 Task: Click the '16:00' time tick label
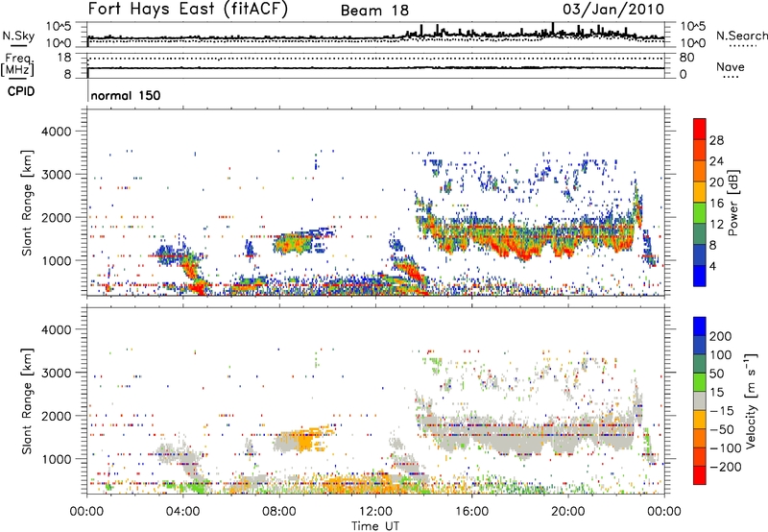pos(471,512)
